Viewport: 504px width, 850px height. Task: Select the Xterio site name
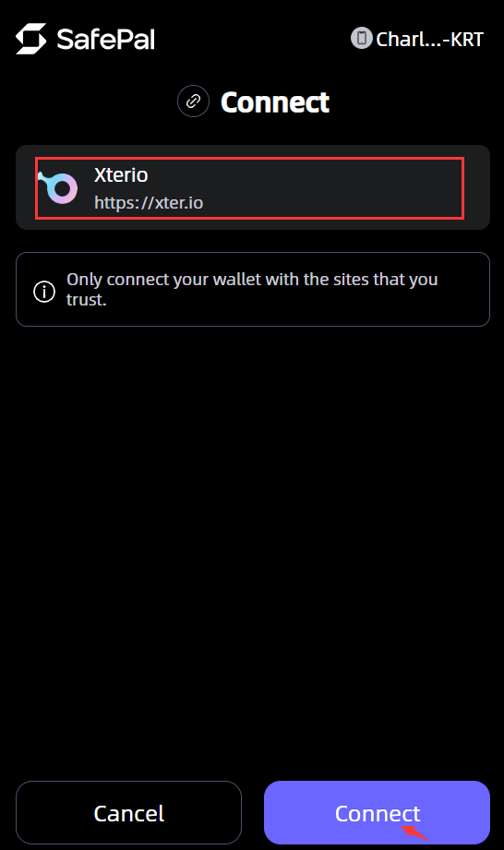point(121,175)
